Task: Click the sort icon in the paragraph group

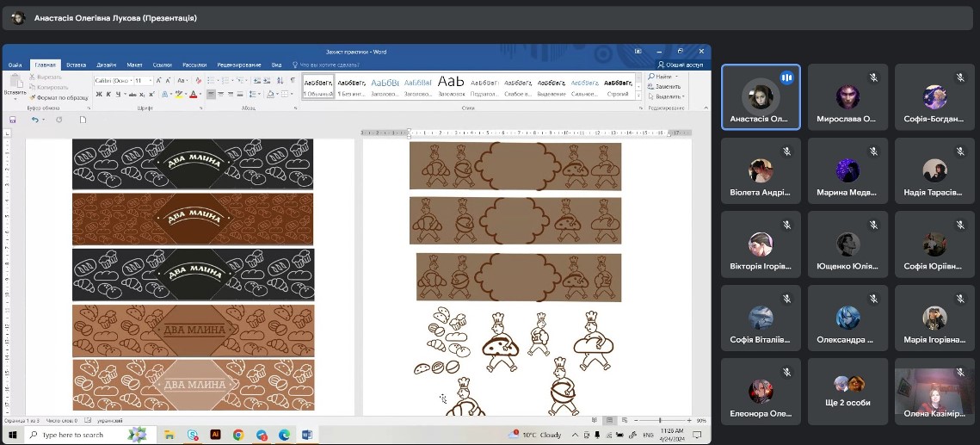Action: click(280, 81)
